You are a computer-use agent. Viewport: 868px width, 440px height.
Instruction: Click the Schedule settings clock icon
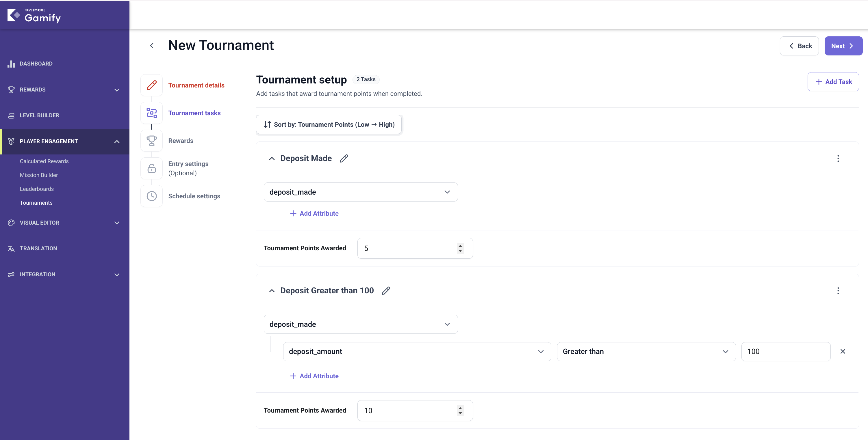[x=152, y=196]
